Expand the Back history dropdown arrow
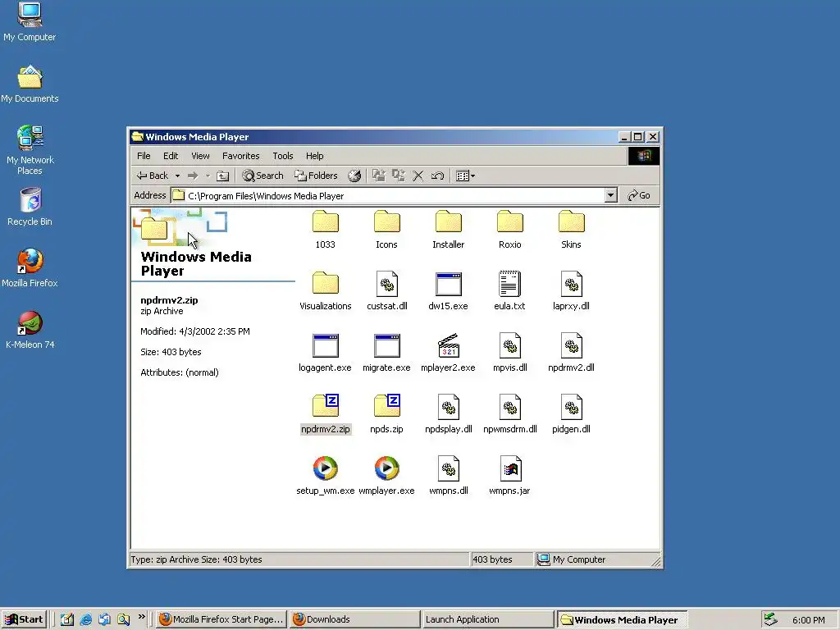840x630 pixels. (x=177, y=176)
